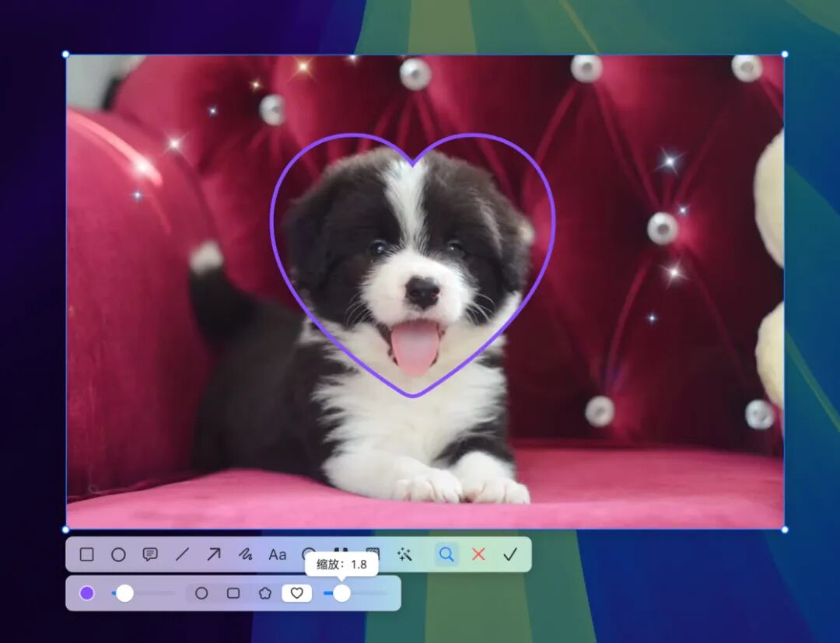This screenshot has width=840, height=643.
Task: Click the line thickness slider knob
Action: pyautogui.click(x=124, y=593)
